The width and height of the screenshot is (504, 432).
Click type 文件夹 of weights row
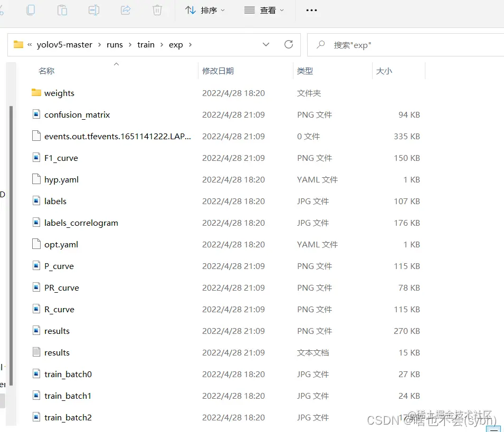309,93
